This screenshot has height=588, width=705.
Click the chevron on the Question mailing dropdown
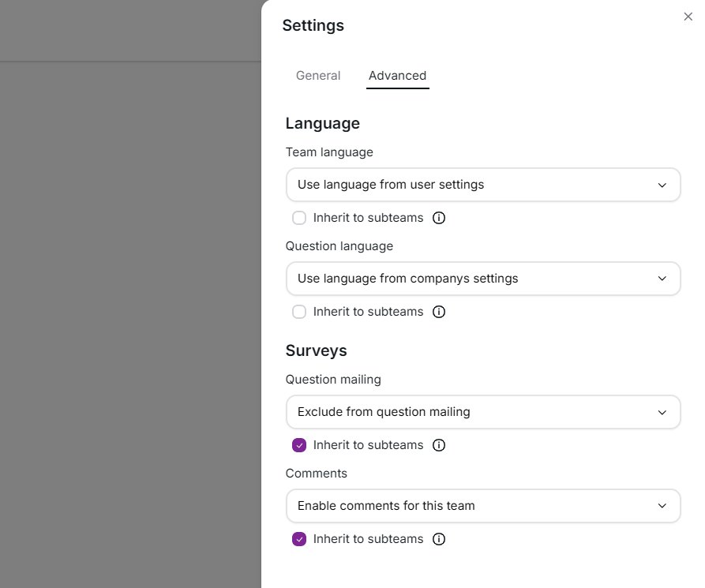(x=662, y=412)
